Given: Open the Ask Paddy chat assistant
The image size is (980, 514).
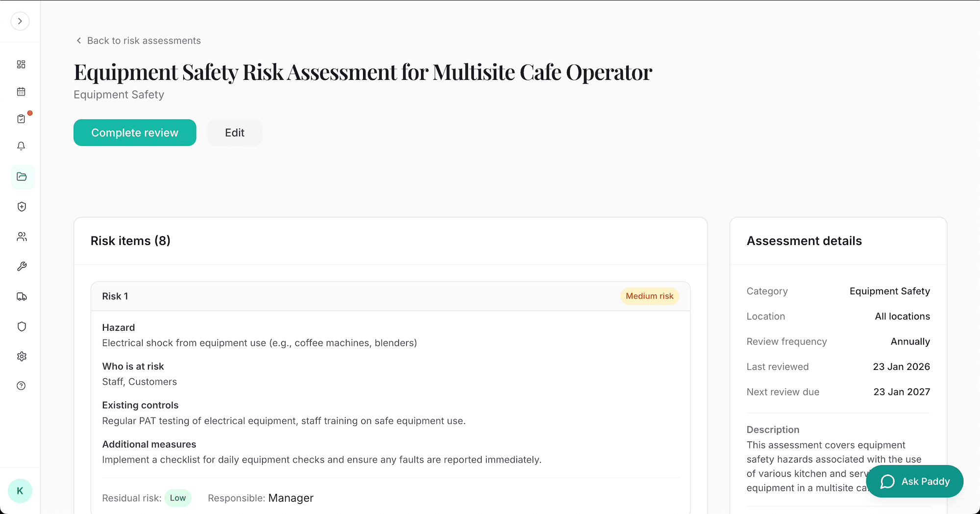Looking at the screenshot, I should [x=914, y=481].
